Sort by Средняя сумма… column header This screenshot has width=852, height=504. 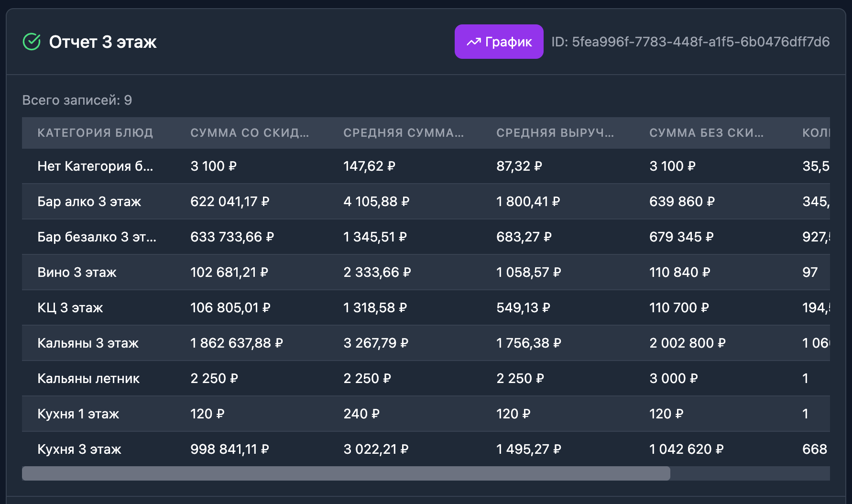pyautogui.click(x=403, y=133)
